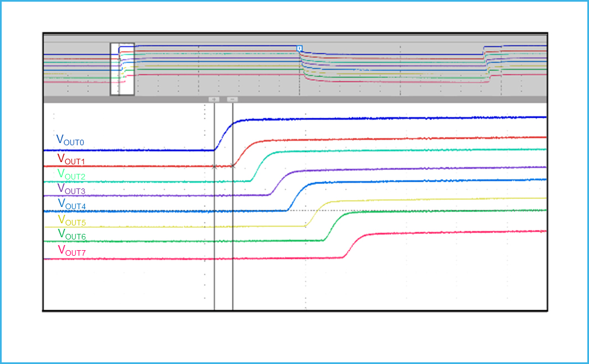
Task: Select the VOUT4 channel label
Action: [72, 204]
